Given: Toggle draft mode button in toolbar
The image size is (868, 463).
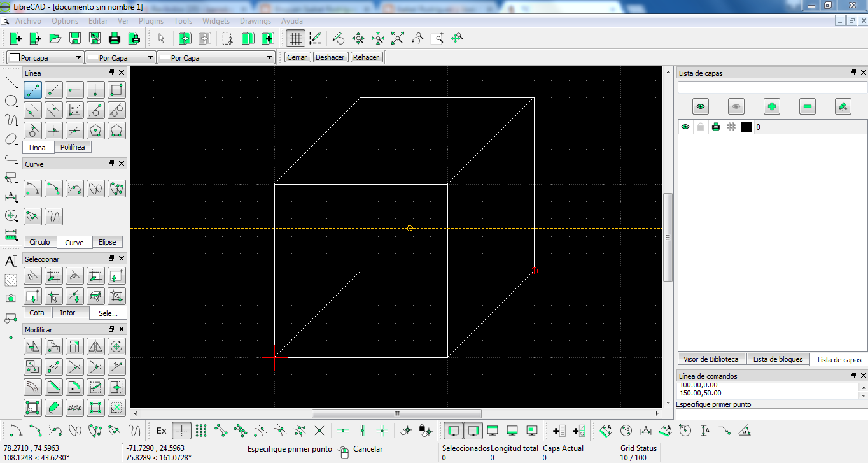Looking at the screenshot, I should 315,38.
